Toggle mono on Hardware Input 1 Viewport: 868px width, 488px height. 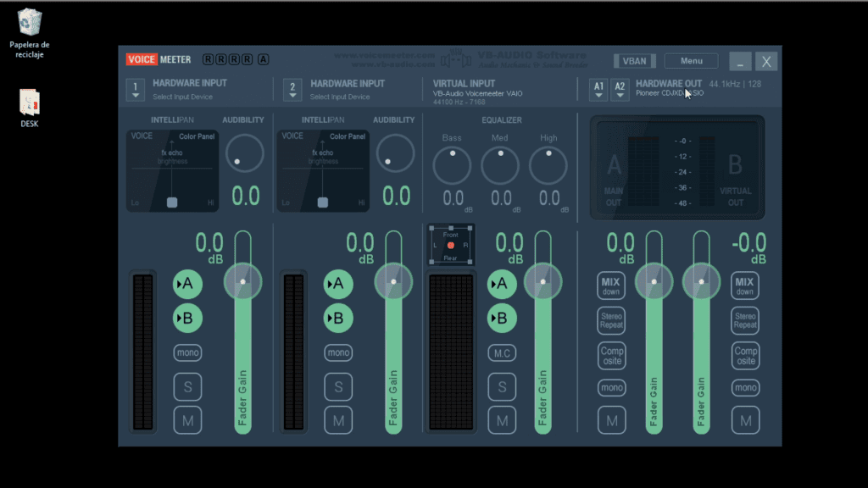[x=187, y=352]
